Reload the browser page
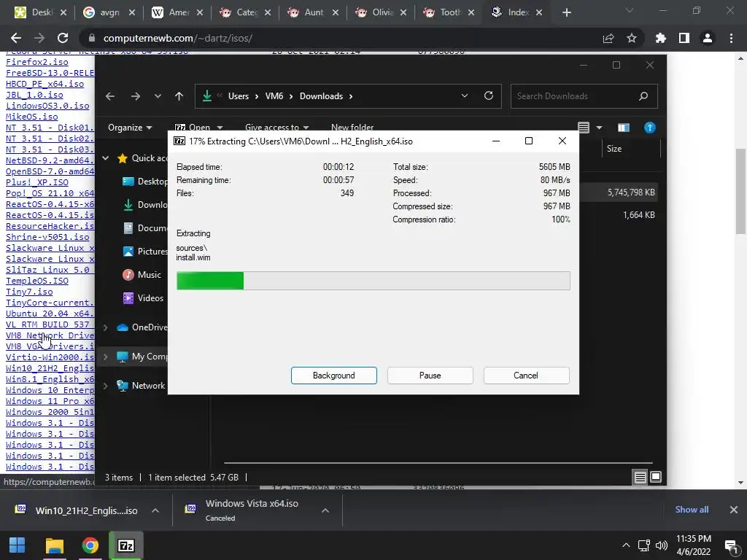Viewport: 747px width, 560px height. tap(63, 38)
